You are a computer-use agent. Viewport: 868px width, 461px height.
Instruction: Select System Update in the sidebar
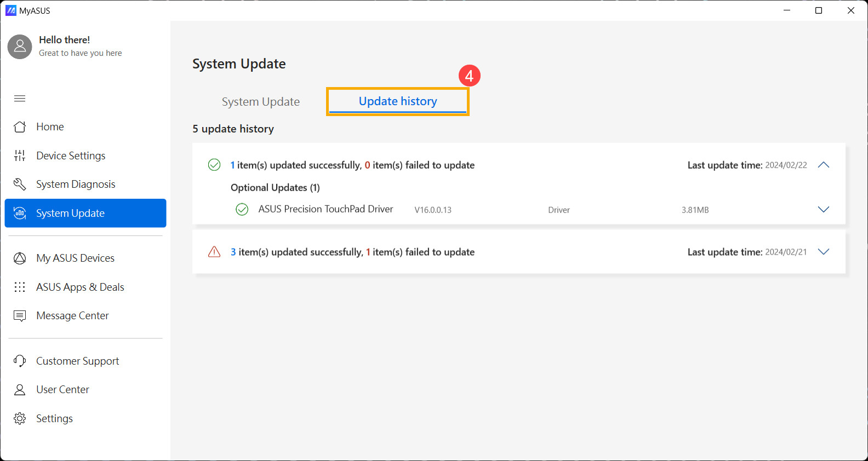pos(85,213)
